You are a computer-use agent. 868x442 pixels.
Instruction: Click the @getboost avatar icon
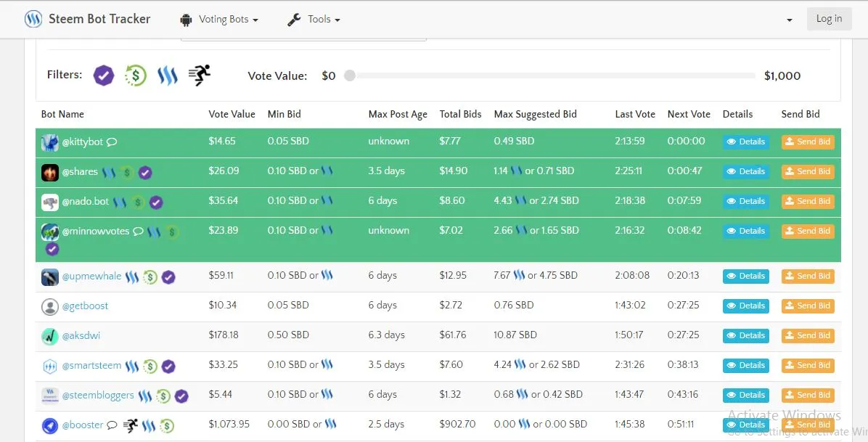tap(50, 307)
